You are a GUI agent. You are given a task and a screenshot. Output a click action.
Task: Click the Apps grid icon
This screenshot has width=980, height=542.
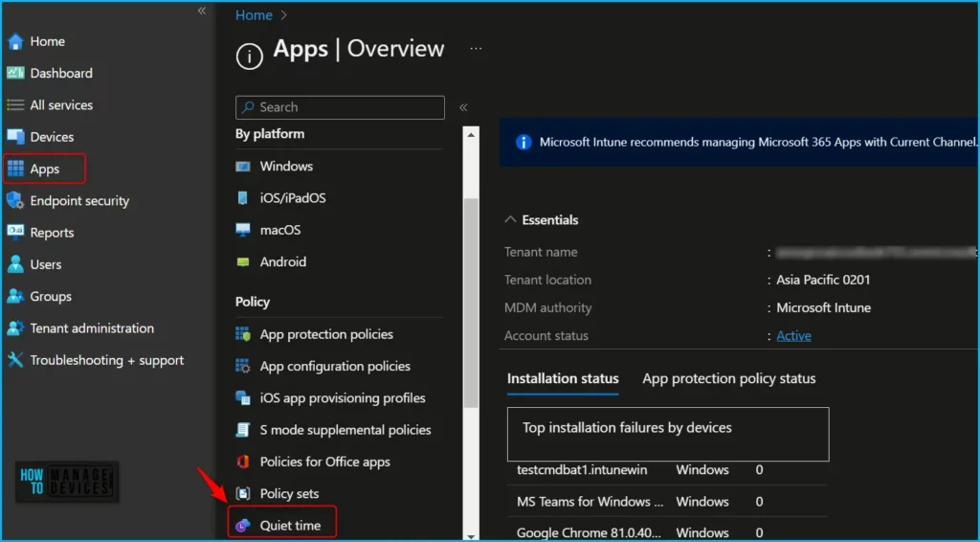click(x=15, y=169)
